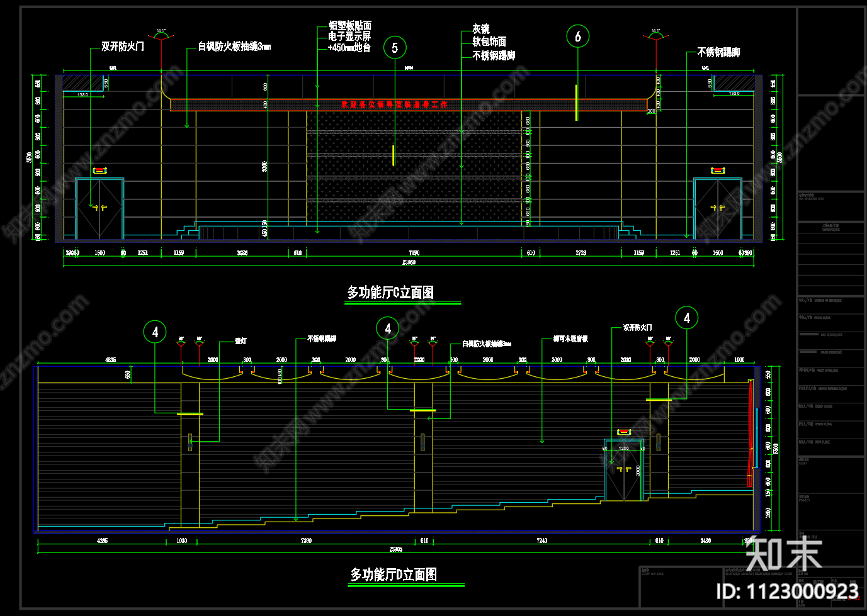The height and width of the screenshot is (616, 867).
Task: Select the 多功能厅D立面图 drawing title
Action: click(x=394, y=574)
